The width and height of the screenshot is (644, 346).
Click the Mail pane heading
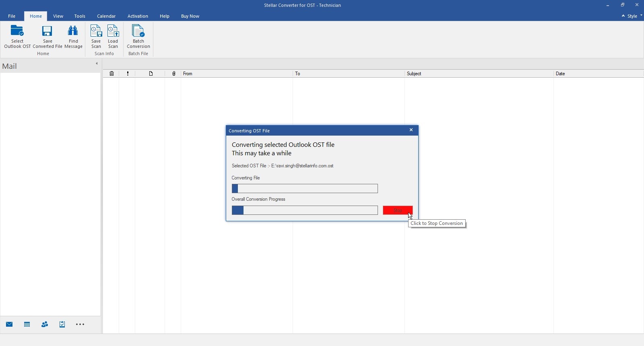(9, 66)
